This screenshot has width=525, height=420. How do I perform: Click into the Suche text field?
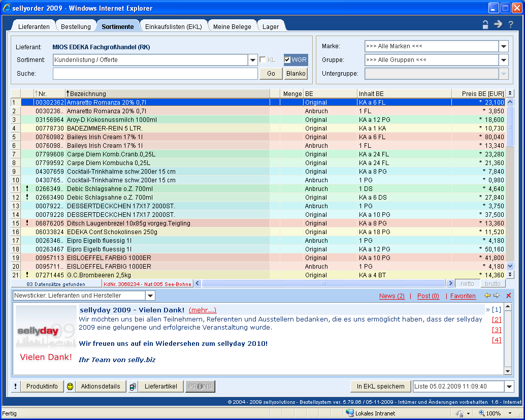[155, 74]
